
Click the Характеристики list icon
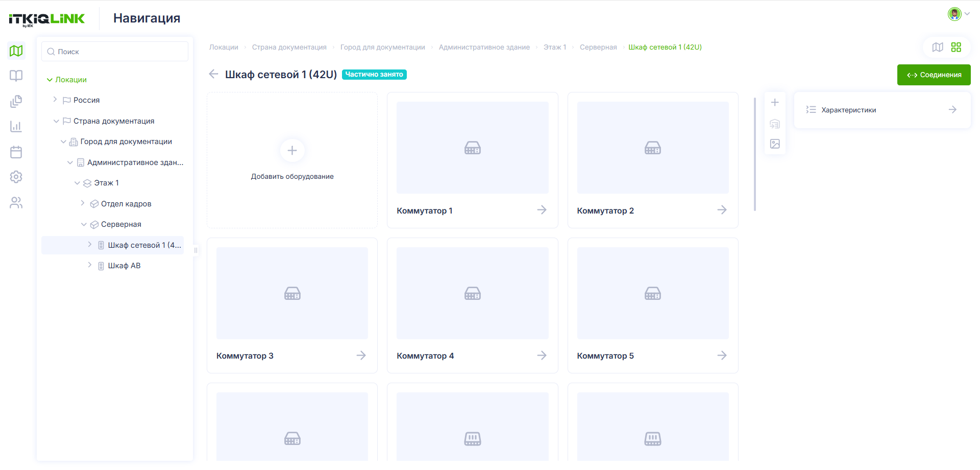coord(811,110)
